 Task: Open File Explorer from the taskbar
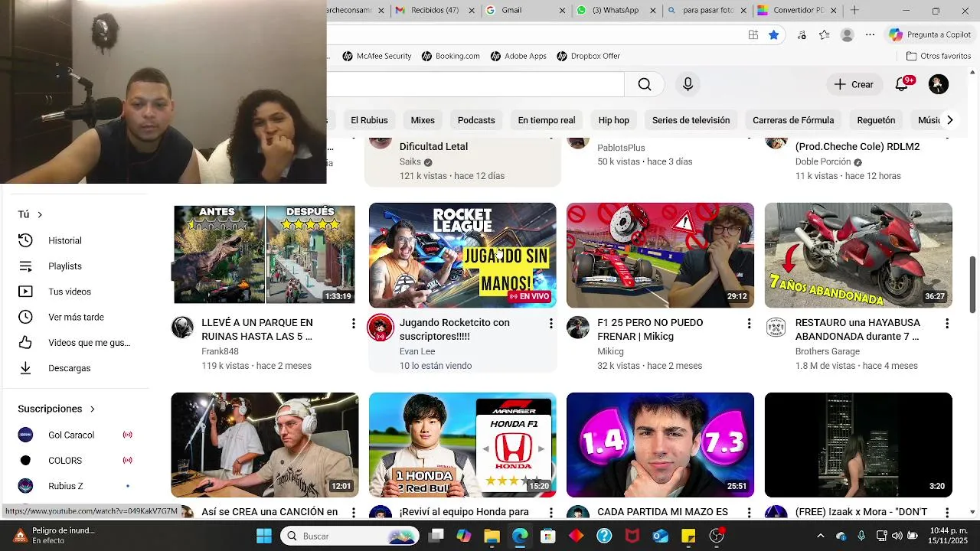492,536
